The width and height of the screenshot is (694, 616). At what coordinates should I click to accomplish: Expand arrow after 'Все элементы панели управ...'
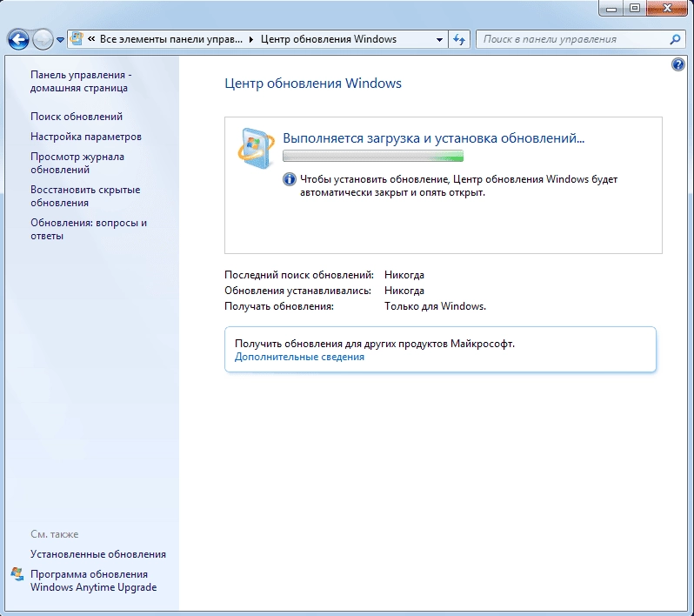point(251,39)
